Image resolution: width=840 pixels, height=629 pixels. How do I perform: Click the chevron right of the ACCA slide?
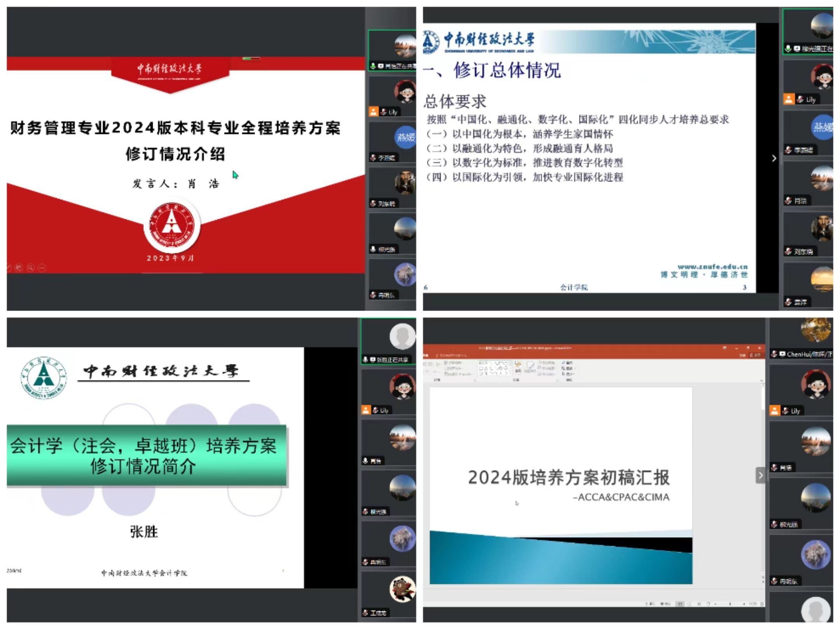pyautogui.click(x=761, y=475)
